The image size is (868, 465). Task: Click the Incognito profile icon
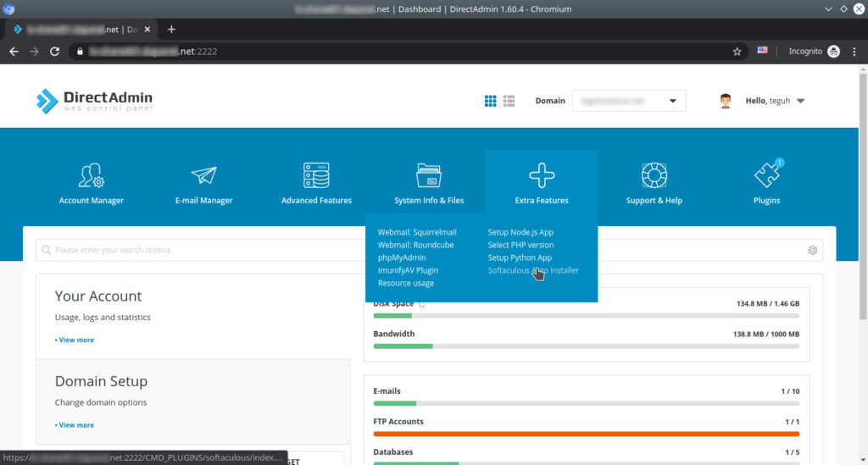[833, 52]
